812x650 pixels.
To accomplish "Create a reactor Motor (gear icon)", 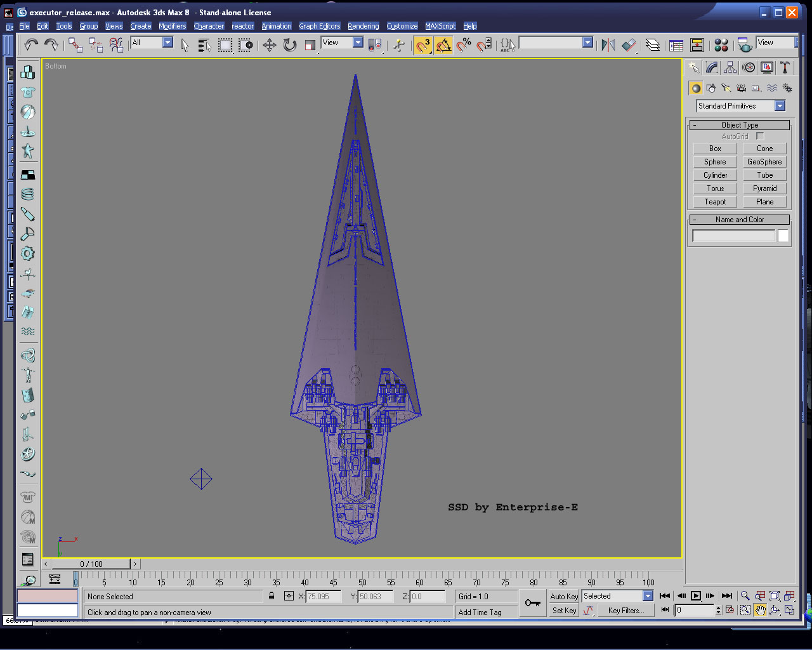I will [28, 253].
